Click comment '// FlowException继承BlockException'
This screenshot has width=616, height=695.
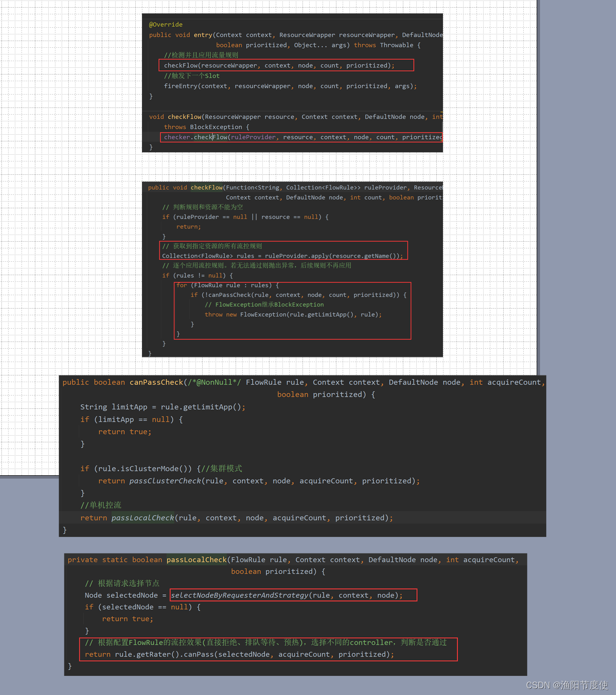coord(264,304)
